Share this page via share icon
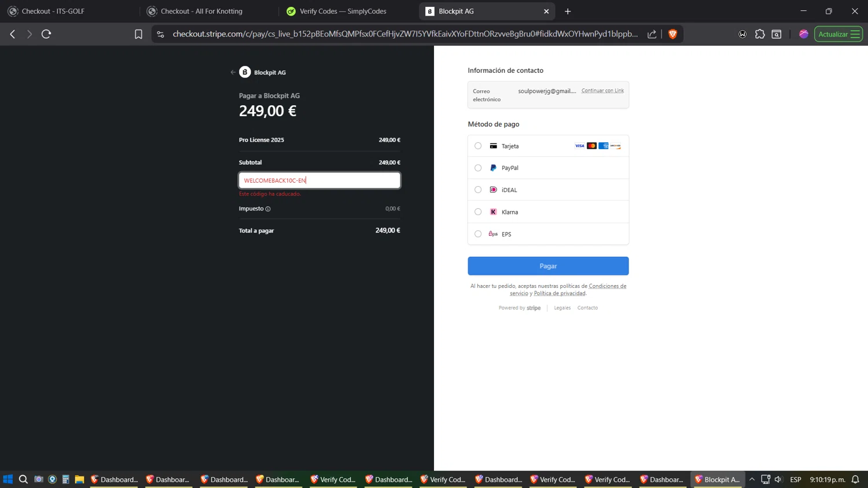 (652, 34)
